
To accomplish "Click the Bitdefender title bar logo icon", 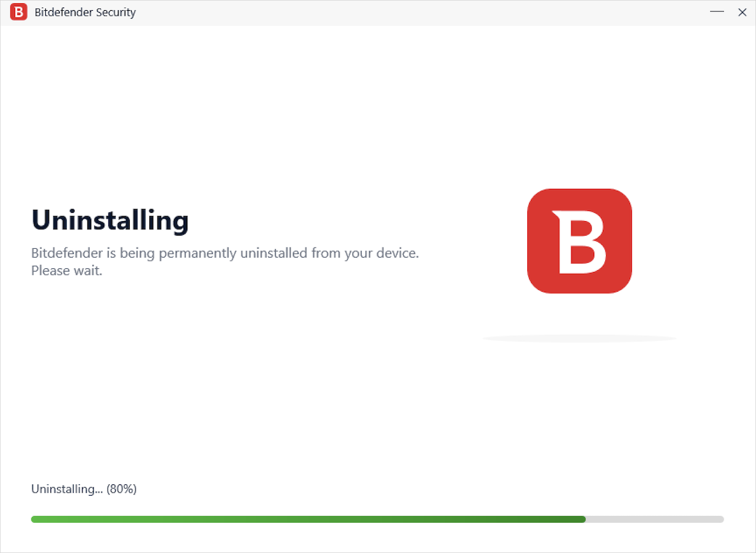I will (18, 12).
